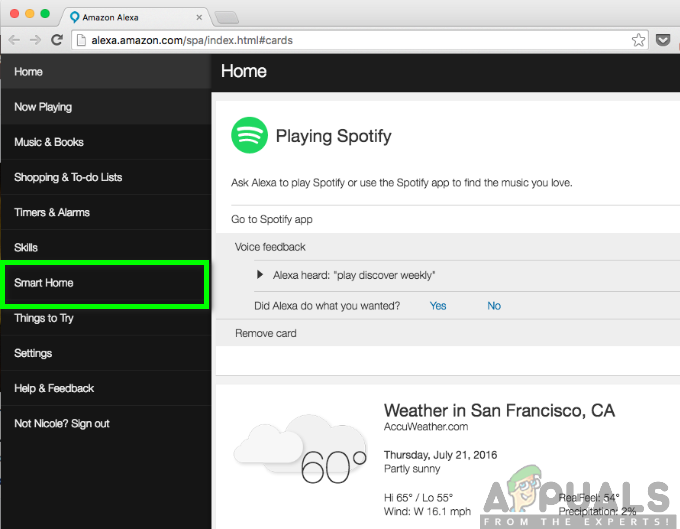Click the browser forward arrow
The width and height of the screenshot is (680, 529).
(x=35, y=40)
